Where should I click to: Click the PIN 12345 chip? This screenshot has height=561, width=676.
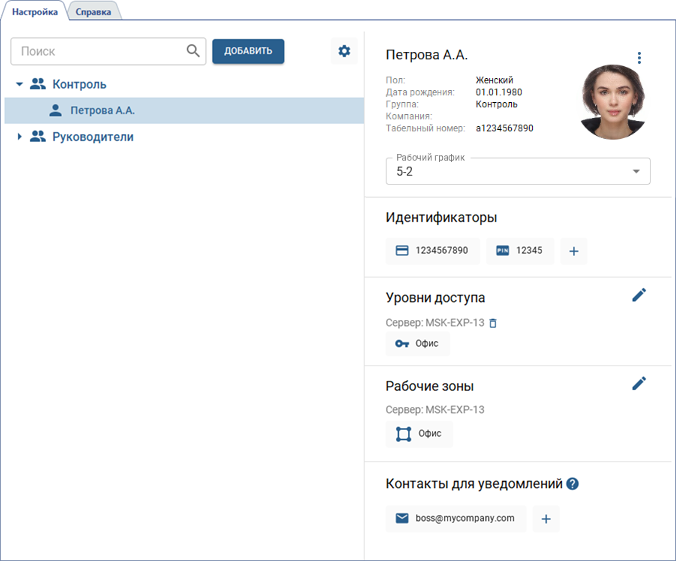pyautogui.click(x=519, y=251)
